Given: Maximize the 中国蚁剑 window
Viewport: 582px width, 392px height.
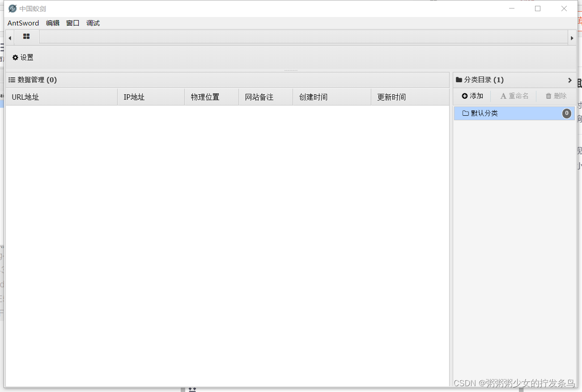Looking at the screenshot, I should 538,8.
